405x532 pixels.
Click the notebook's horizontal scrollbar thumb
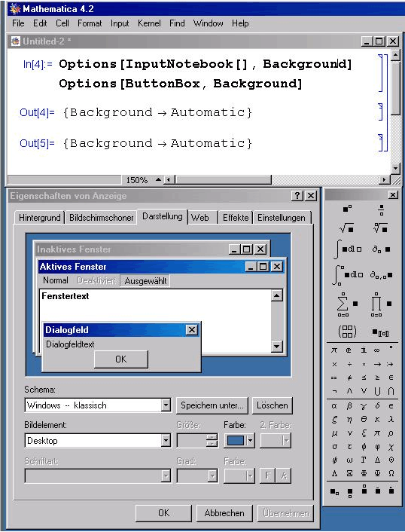pyautogui.click(x=224, y=179)
